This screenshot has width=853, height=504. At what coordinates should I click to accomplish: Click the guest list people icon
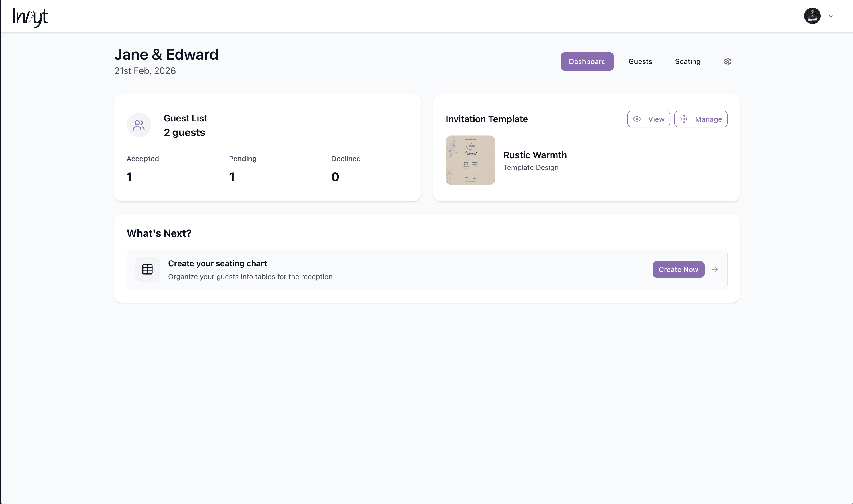[x=139, y=125]
